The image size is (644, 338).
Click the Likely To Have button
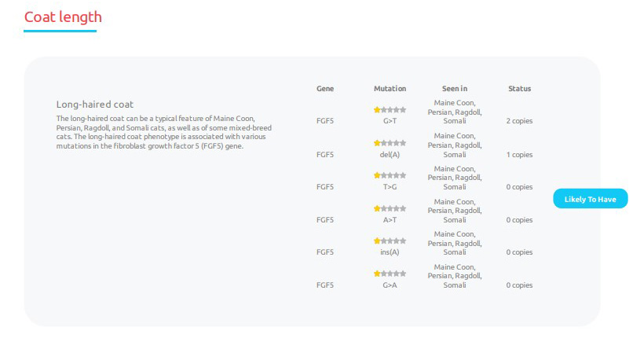pyautogui.click(x=590, y=199)
